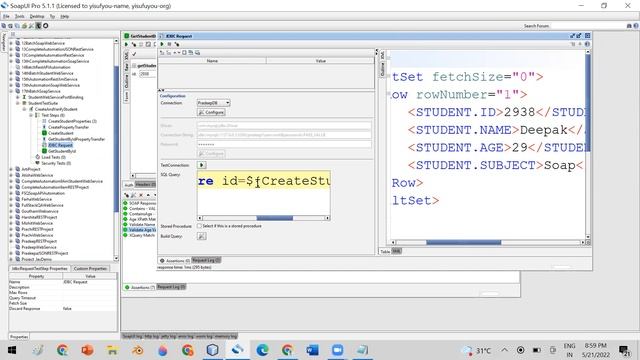Add assertion icon above assertion list

127,196
